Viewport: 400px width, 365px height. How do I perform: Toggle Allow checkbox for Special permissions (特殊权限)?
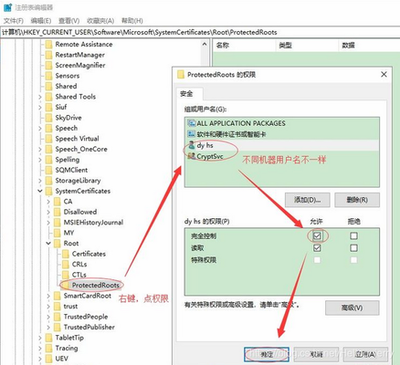tap(317, 260)
